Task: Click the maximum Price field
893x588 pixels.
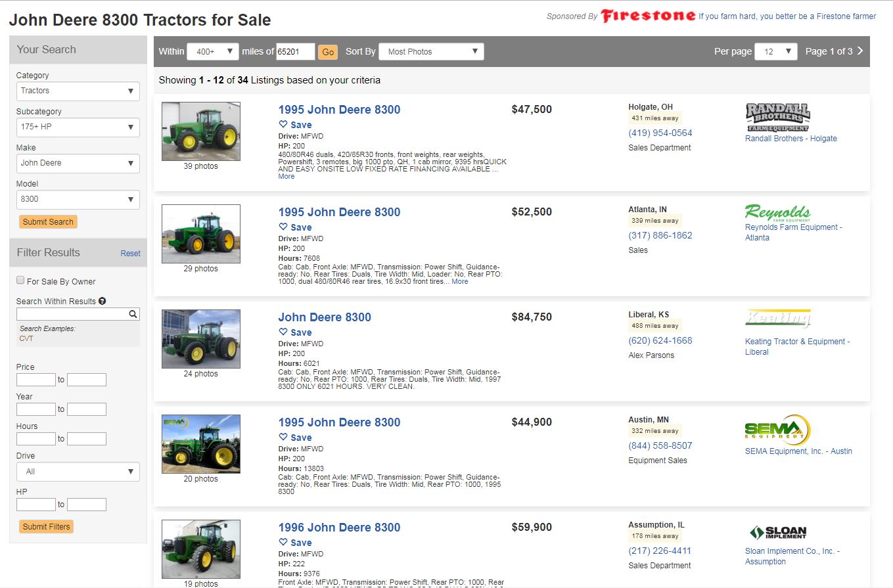Action: pos(87,380)
